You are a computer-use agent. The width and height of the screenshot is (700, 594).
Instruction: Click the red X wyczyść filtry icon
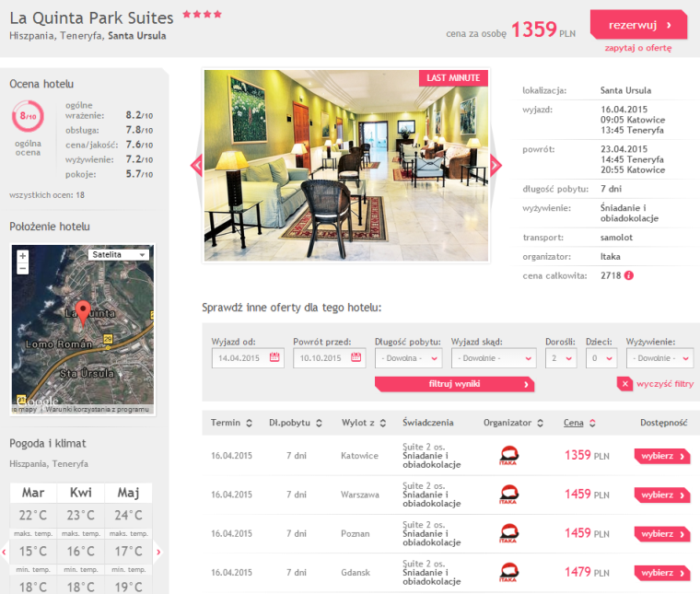(624, 384)
